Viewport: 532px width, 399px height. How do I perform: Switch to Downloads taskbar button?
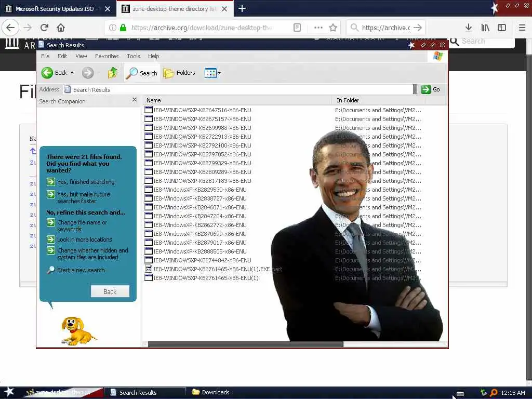pos(212,392)
